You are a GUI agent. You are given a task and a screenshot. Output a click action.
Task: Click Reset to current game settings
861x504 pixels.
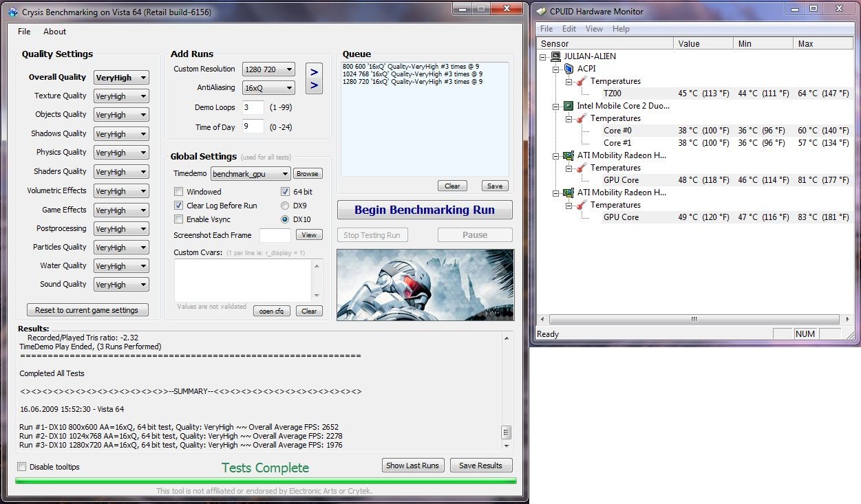pos(87,310)
